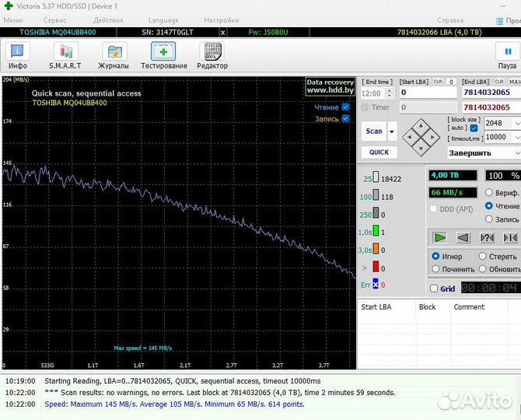Uncheck the Чтение graph checkbox
The width and height of the screenshot is (521, 420).
[x=345, y=107]
